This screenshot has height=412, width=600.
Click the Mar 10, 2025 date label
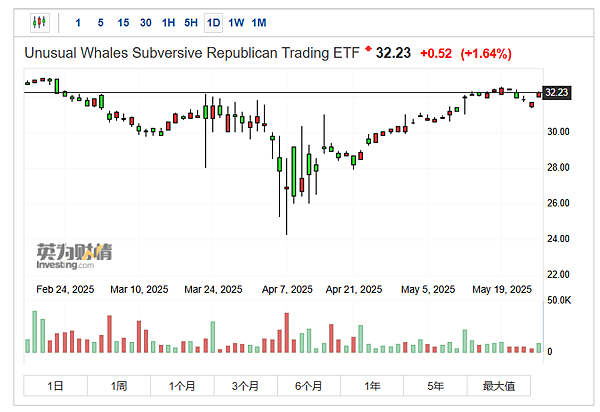(139, 290)
